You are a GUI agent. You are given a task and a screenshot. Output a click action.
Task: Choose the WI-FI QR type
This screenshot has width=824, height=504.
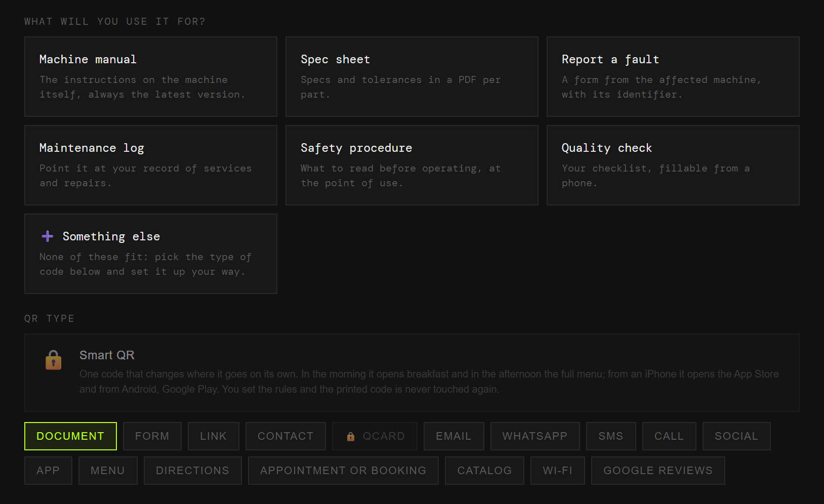558,471
